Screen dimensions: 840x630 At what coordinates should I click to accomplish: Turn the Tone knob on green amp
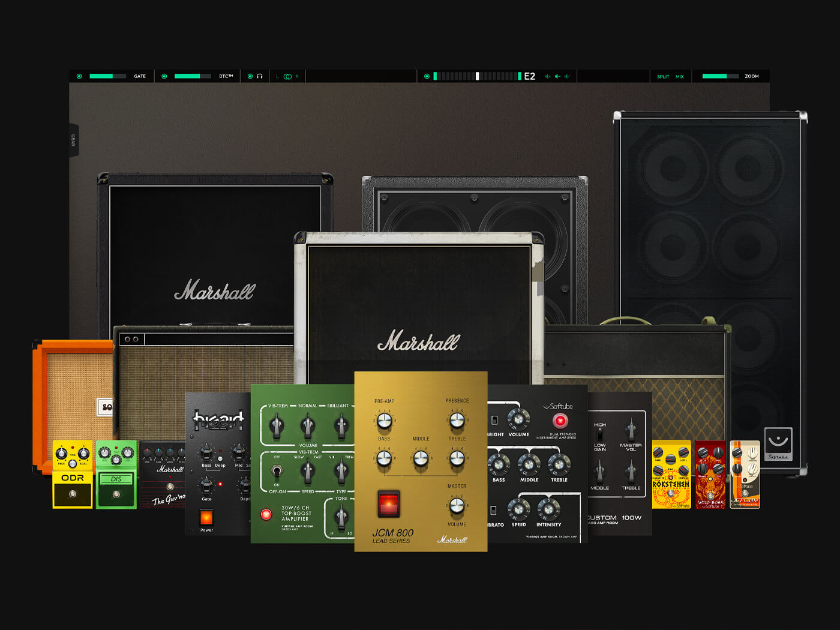click(x=341, y=516)
